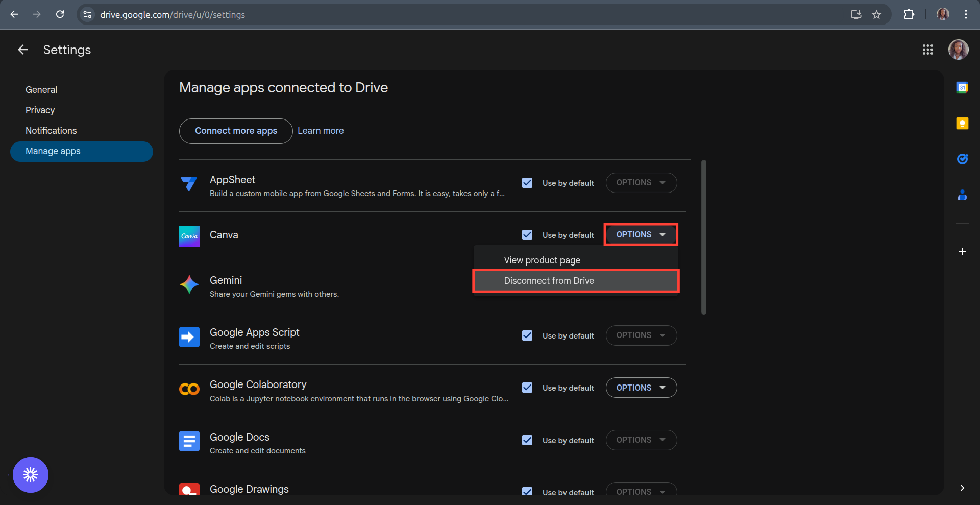
Task: Click the apps list vertical scrollbar
Action: click(704, 237)
